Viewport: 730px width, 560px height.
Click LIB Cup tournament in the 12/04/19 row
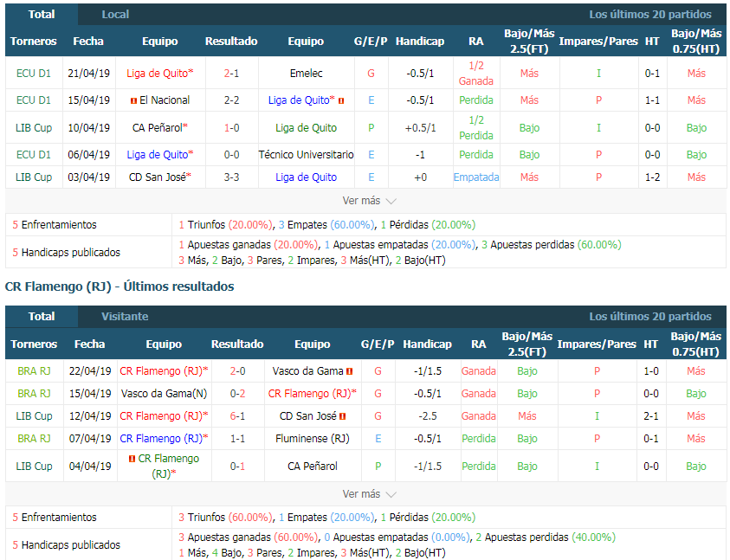[34, 416]
